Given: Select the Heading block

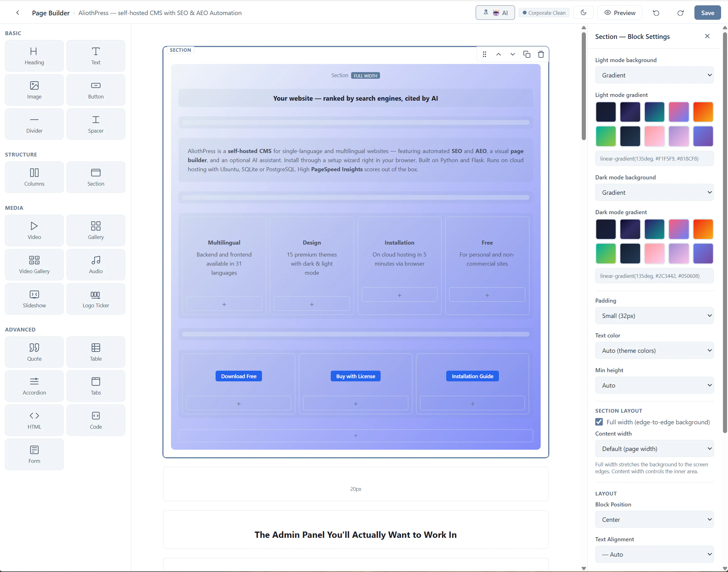Looking at the screenshot, I should coord(34,56).
